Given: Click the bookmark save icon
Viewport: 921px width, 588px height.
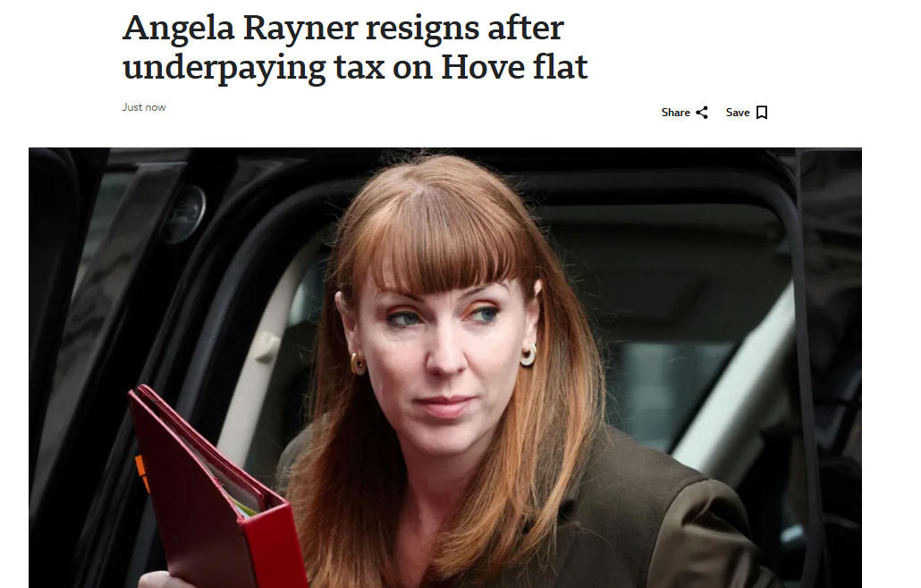Looking at the screenshot, I should tap(762, 113).
